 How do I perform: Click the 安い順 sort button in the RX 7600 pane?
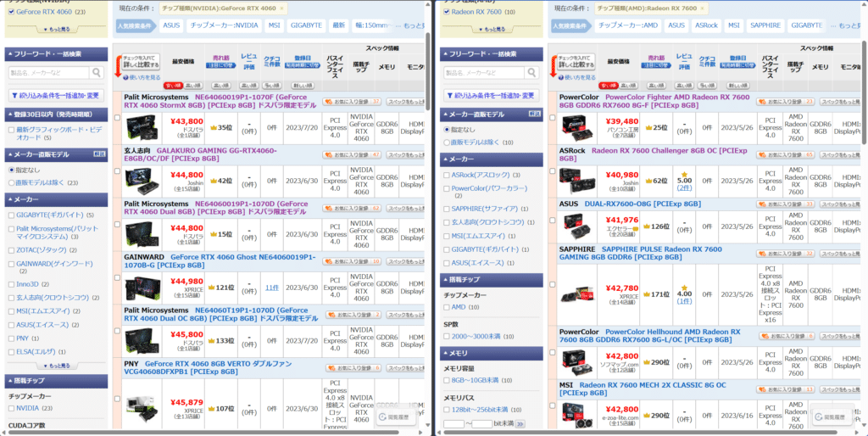(x=609, y=86)
